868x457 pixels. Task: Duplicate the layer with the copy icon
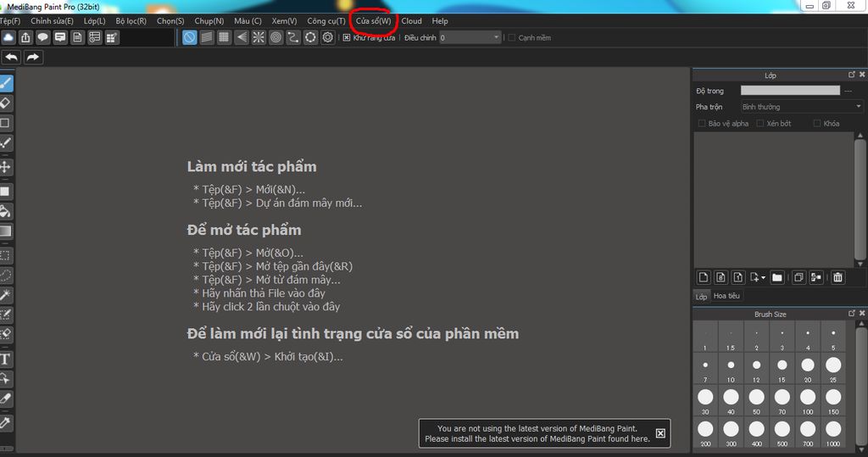798,277
